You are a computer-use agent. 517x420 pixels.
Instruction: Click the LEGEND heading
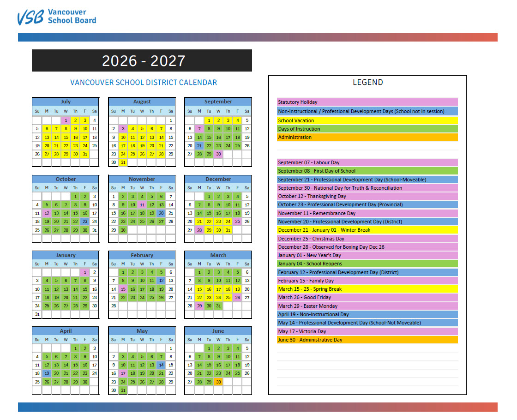[367, 82]
